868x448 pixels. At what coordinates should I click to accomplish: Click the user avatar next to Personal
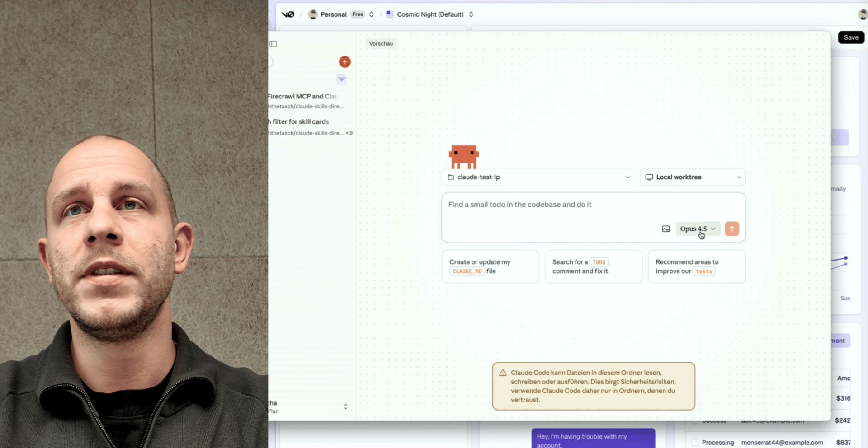pos(313,14)
